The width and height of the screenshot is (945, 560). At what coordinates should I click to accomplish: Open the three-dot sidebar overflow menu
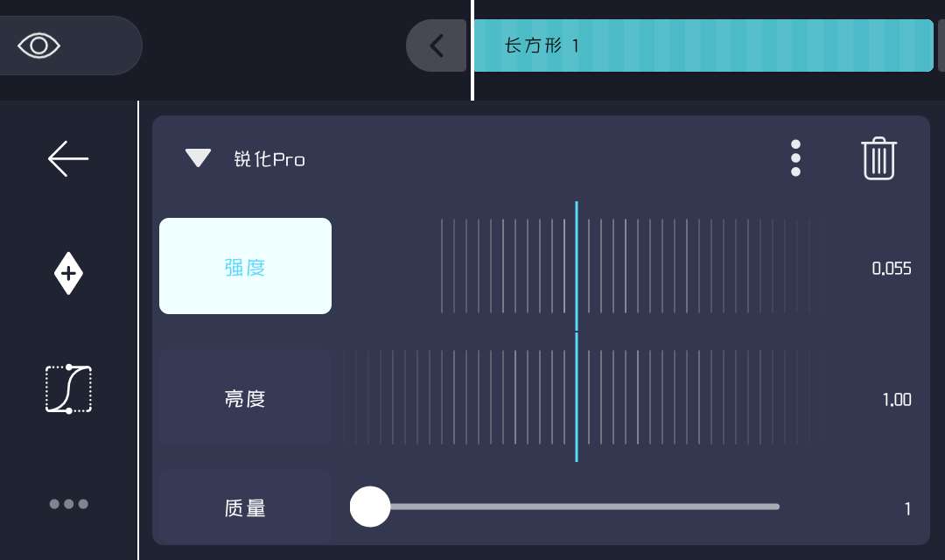(x=68, y=504)
